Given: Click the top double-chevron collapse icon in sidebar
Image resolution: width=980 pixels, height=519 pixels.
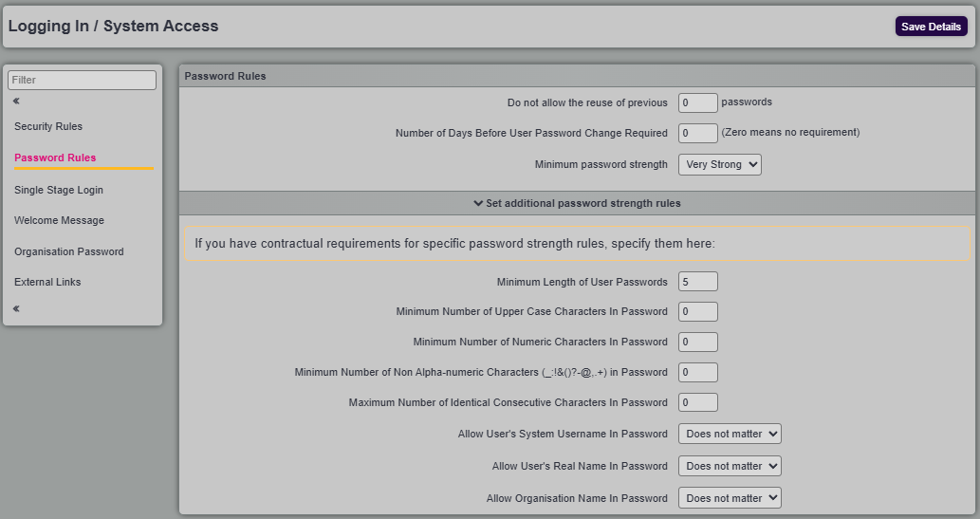Looking at the screenshot, I should click(16, 101).
